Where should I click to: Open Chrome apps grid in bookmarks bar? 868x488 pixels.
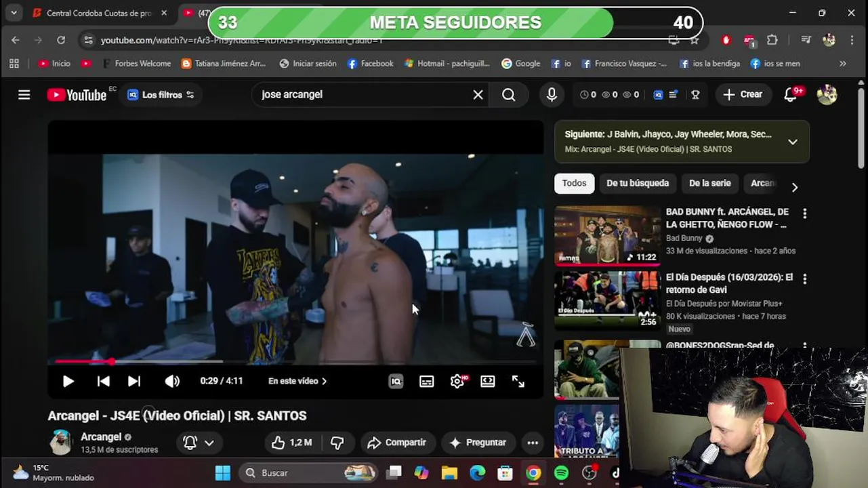point(14,64)
